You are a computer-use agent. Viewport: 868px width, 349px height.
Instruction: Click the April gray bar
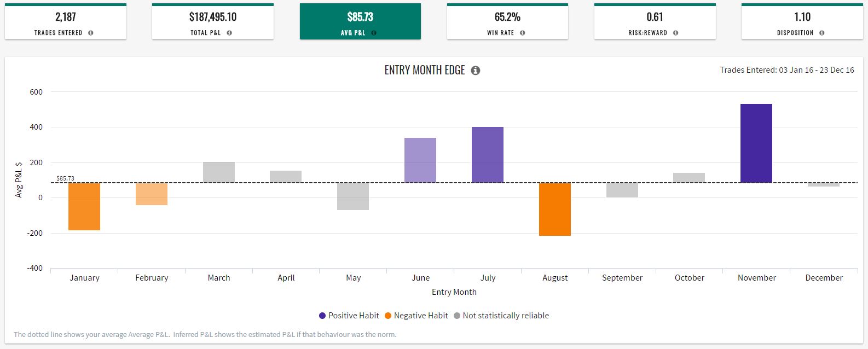286,177
